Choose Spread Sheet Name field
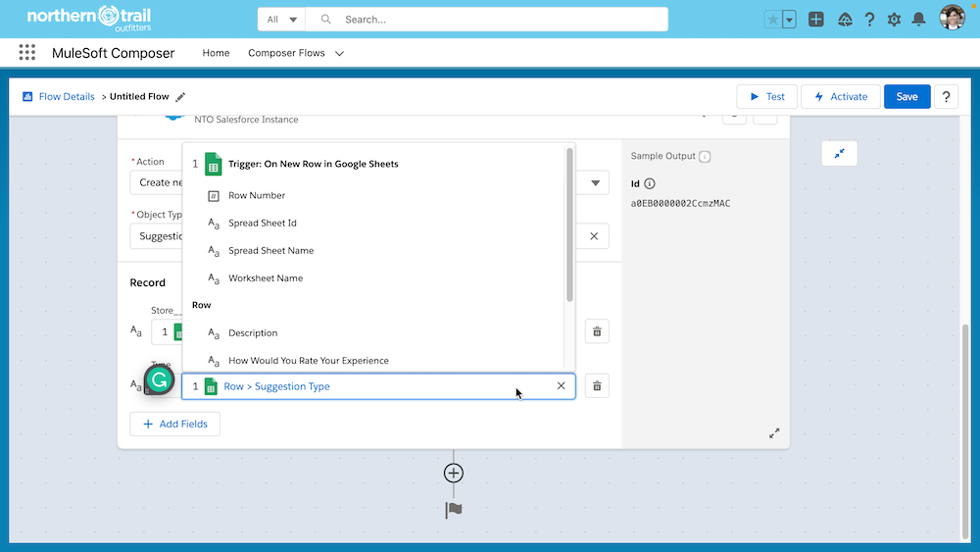 click(x=270, y=251)
